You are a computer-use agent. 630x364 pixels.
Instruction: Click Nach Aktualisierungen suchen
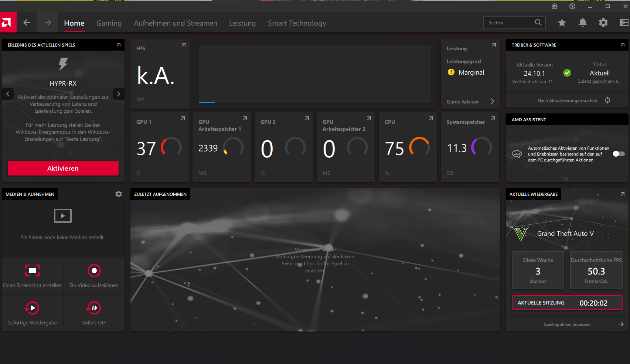(567, 101)
